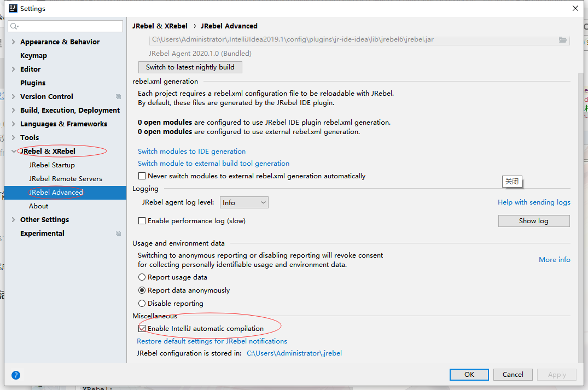Click the Show log button
588x390 pixels.
534,221
